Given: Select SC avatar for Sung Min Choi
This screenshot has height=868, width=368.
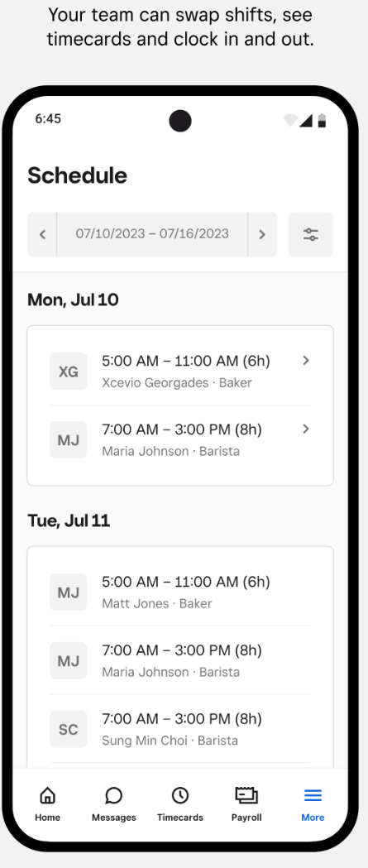Looking at the screenshot, I should point(68,729).
